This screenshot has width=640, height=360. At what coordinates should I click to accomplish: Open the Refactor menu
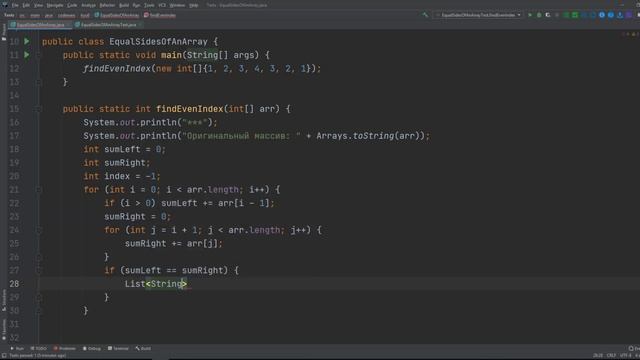[x=107, y=5]
